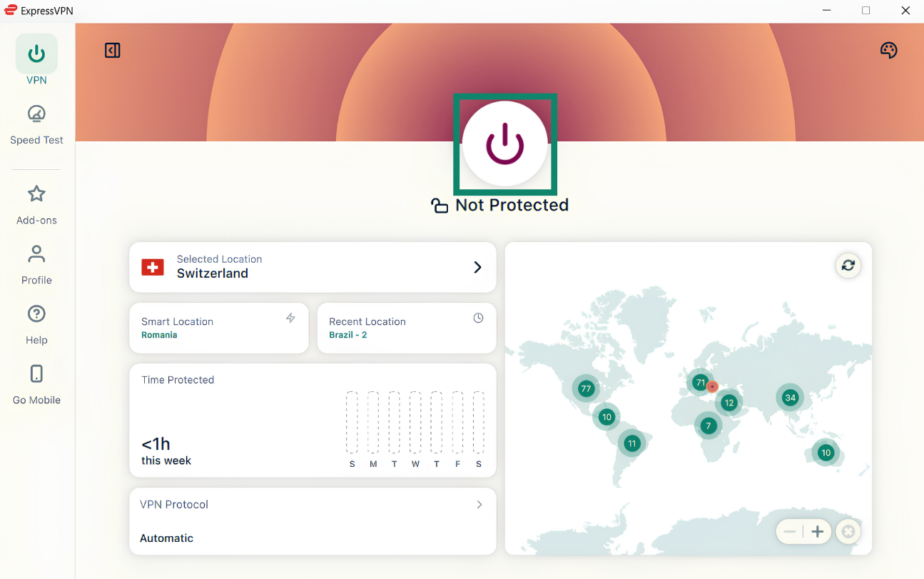Image resolution: width=924 pixels, height=579 pixels.
Task: Open the Profile page
Action: (36, 265)
